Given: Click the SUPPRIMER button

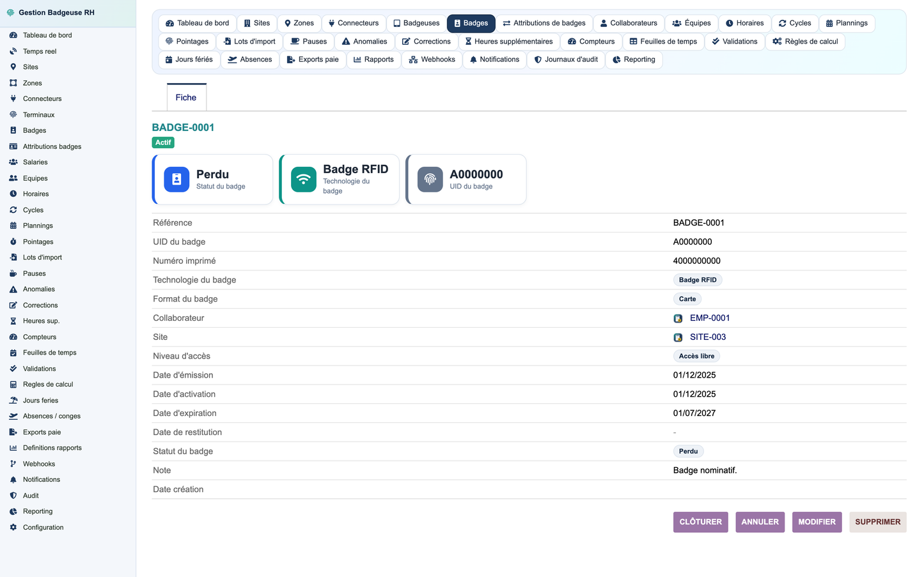Looking at the screenshot, I should click(x=877, y=522).
